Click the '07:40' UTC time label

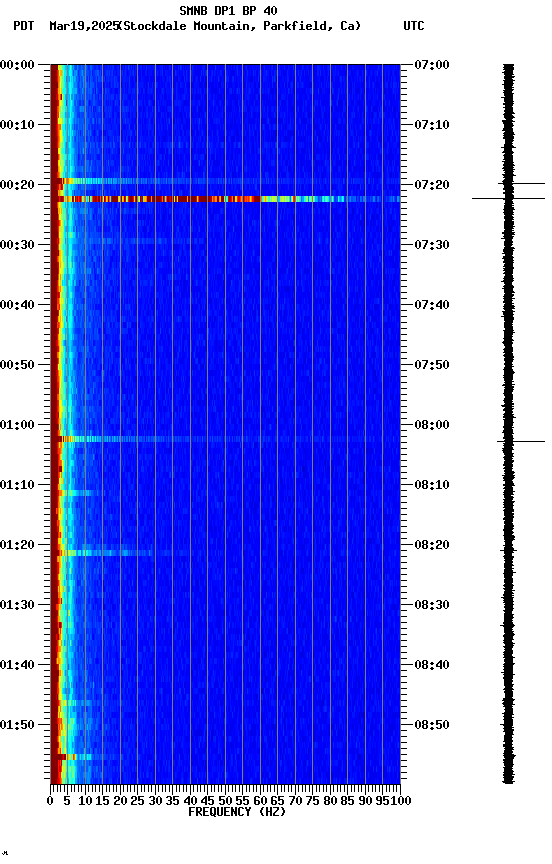coord(432,305)
